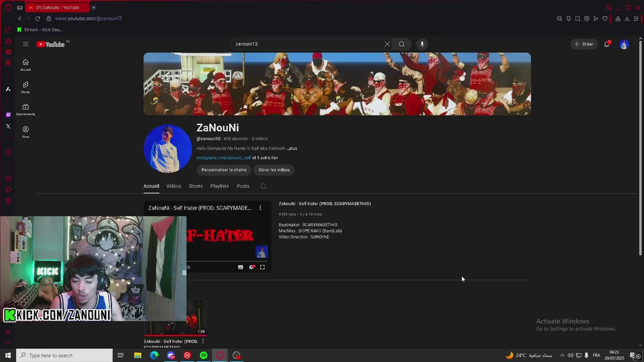The width and height of the screenshot is (644, 362).
Task: Clear the YouTube search box with the X
Action: pos(387,44)
